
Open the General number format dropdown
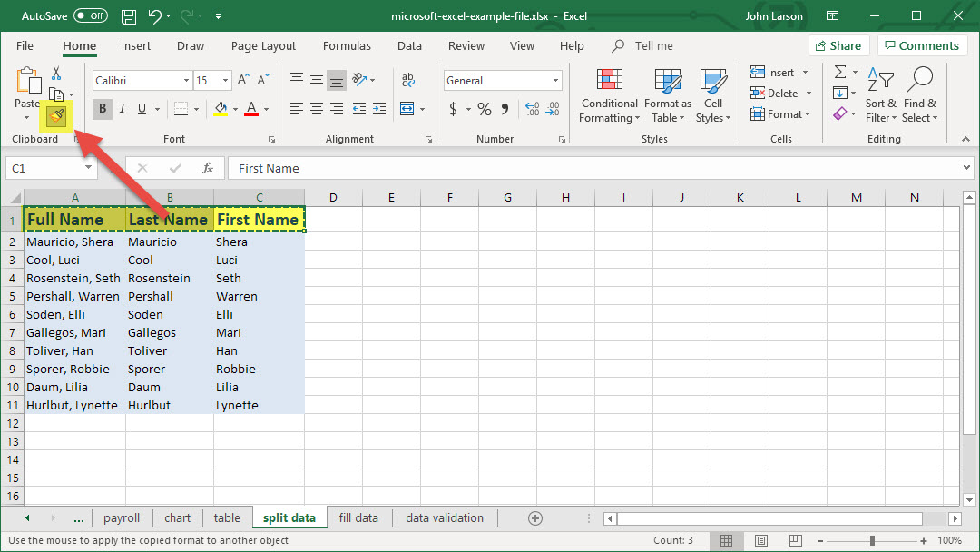556,81
